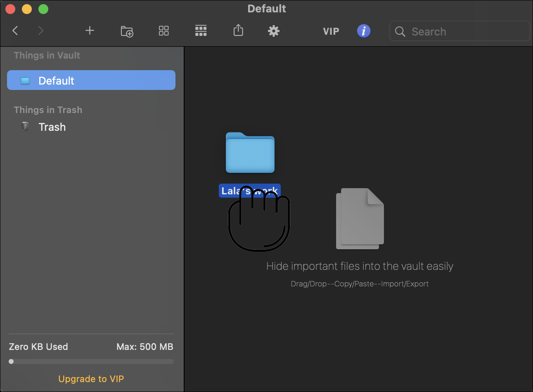Click the green maximize window button
This screenshot has height=392, width=533.
(x=43, y=9)
